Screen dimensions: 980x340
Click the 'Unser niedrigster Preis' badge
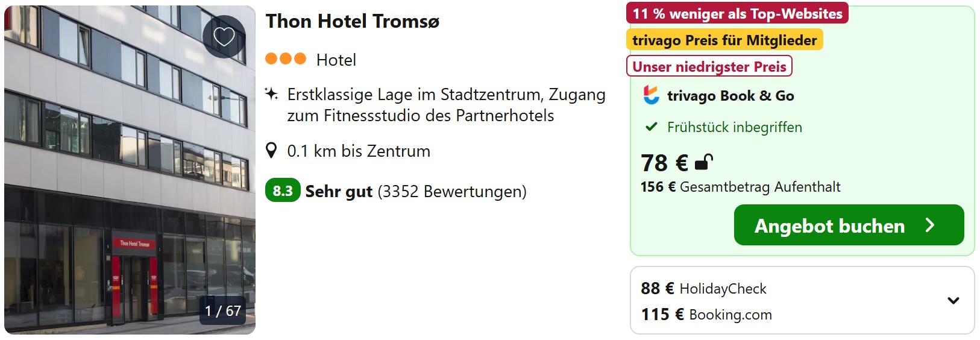click(x=709, y=66)
